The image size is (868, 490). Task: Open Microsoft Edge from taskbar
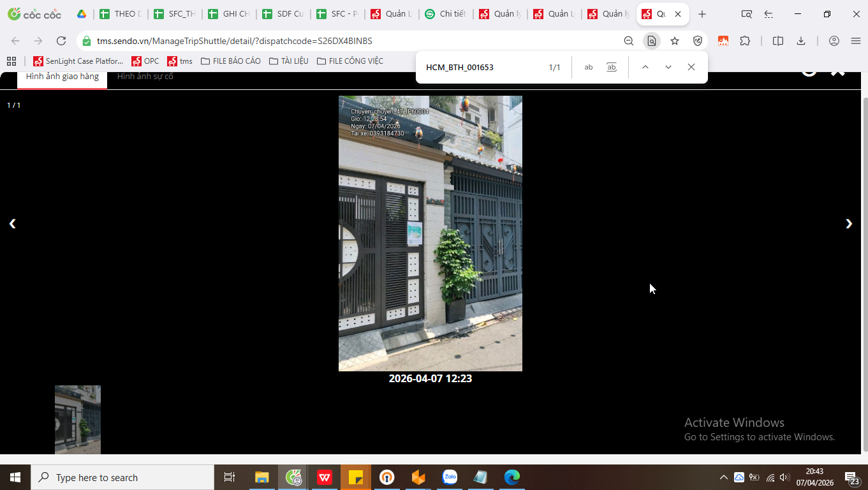[x=512, y=477]
